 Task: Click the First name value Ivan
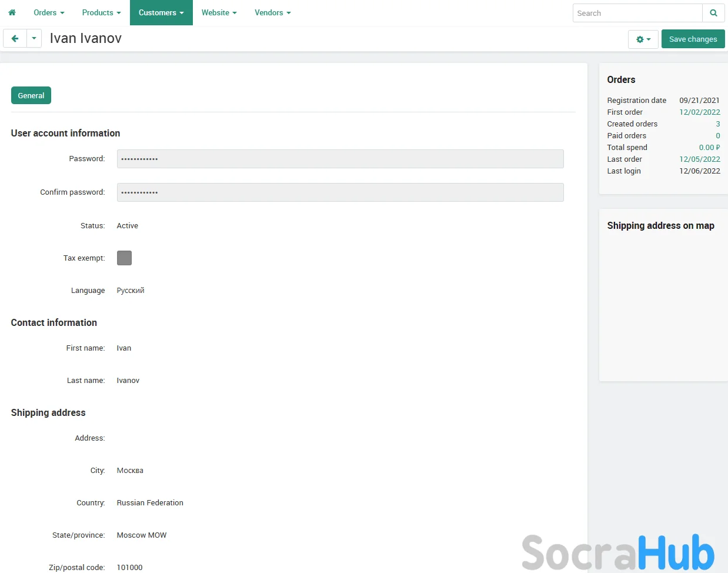point(124,348)
